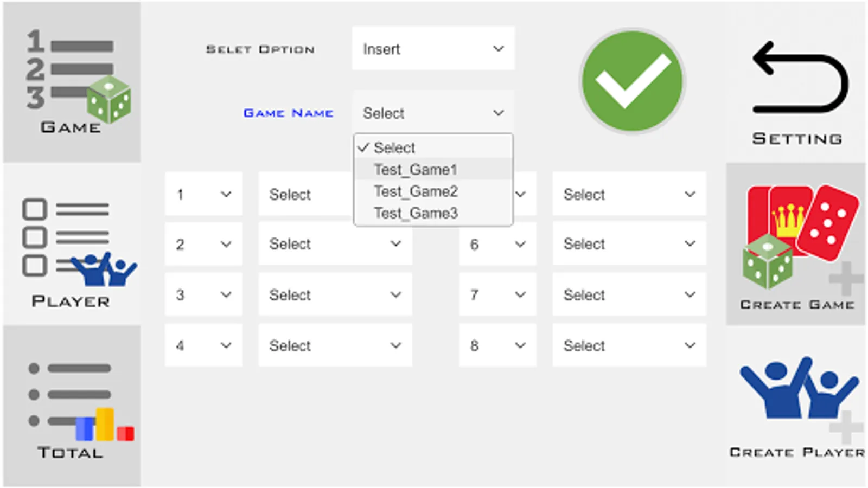Open the Create Player icon
Image resolution: width=868 pixels, height=488 pixels.
coord(796,404)
